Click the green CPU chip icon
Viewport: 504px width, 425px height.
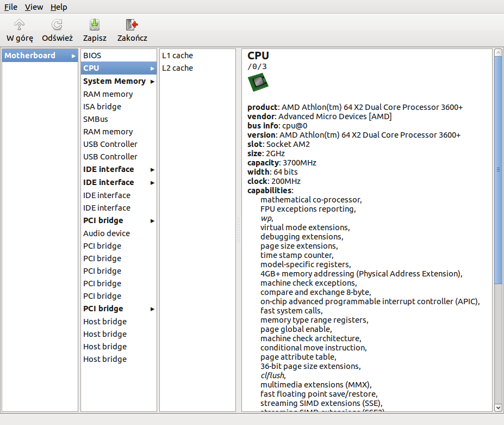[x=258, y=82]
